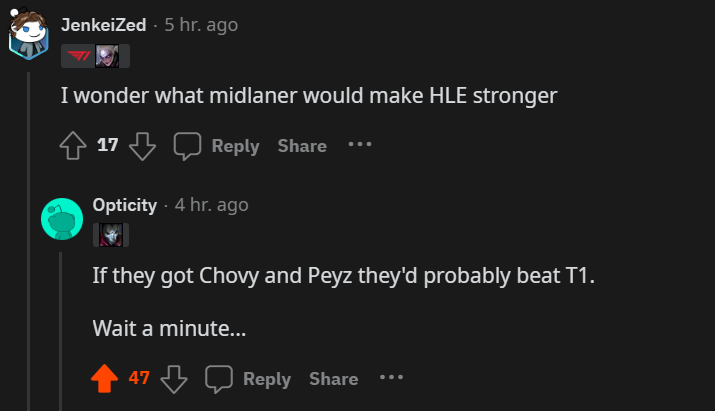Upvote JenkeiZed's comment
The height and width of the screenshot is (411, 715).
tap(72, 146)
